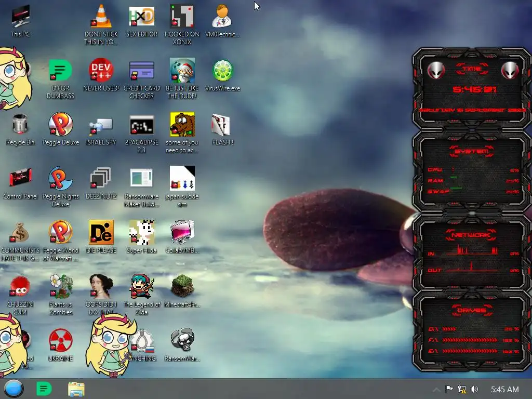
Task: Click the Start orb on the taskbar
Action: point(14,389)
